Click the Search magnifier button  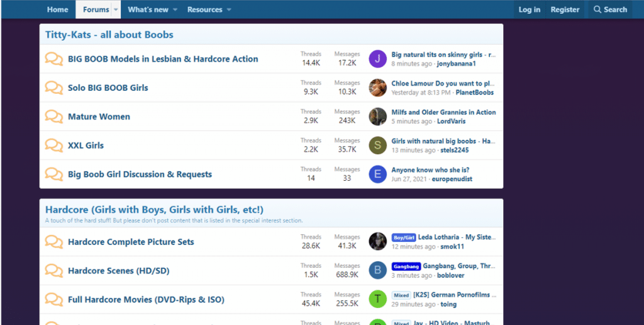click(x=610, y=9)
